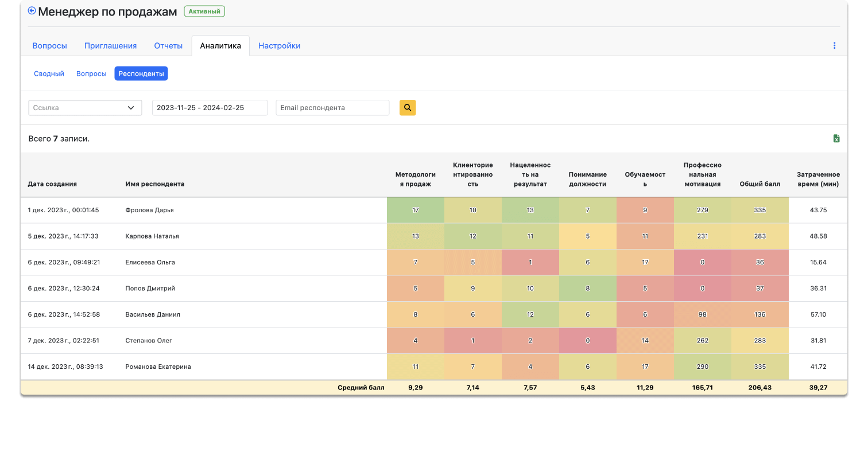
Task: Export table via green Excel icon
Action: pos(836,138)
